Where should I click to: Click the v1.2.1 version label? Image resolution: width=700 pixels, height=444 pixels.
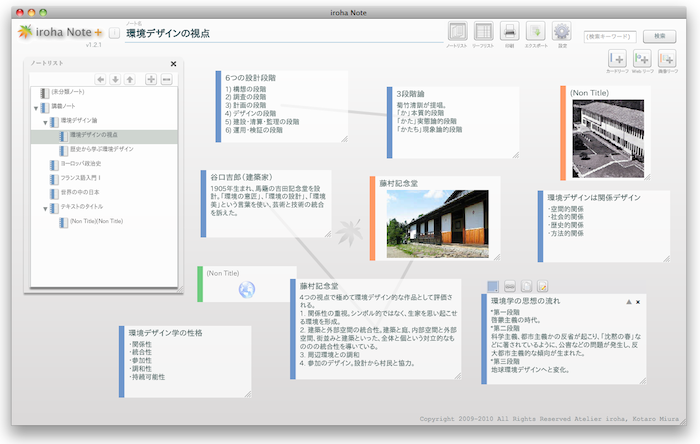pos(93,45)
